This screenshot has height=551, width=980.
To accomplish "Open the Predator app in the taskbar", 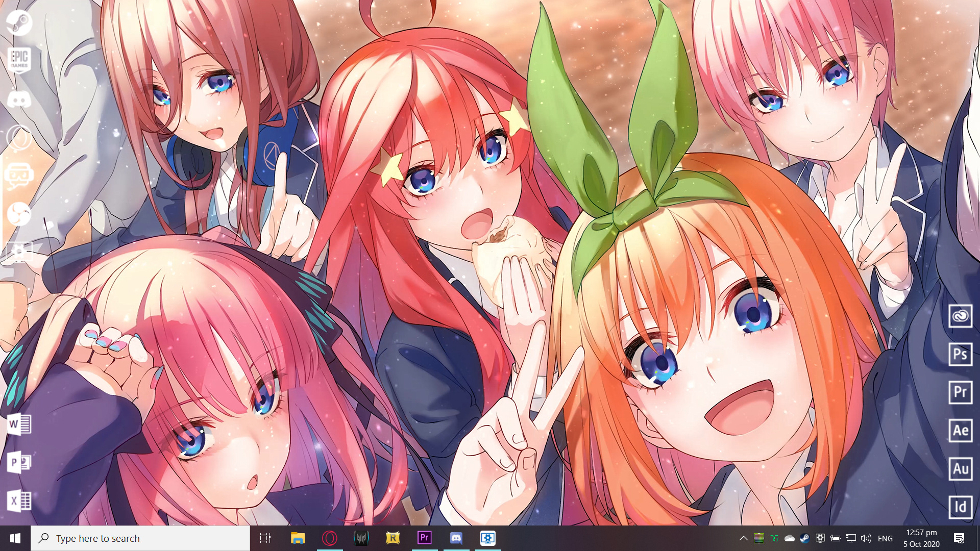I will [x=361, y=538].
